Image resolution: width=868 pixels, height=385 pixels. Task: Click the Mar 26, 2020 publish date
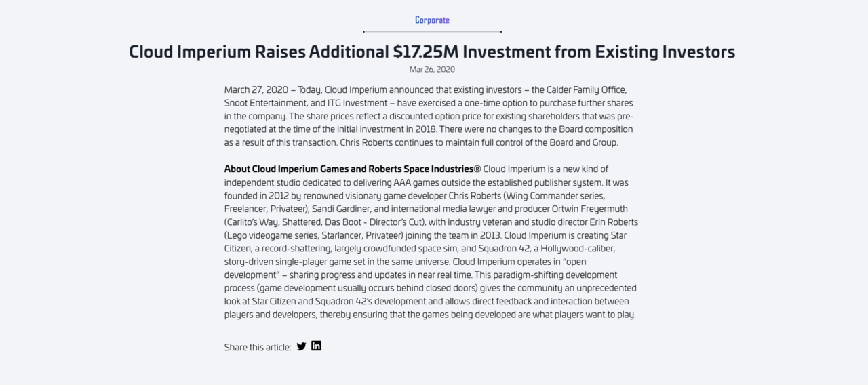[432, 69]
